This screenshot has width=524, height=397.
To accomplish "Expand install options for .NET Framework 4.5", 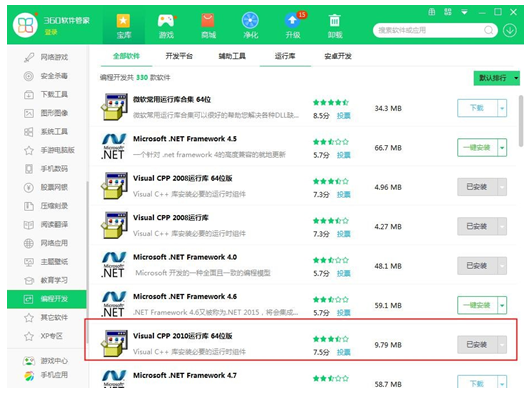I will pos(502,147).
